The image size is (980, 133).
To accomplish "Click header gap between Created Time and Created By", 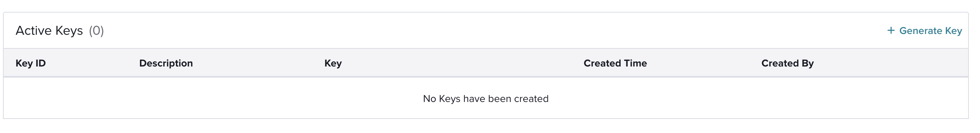I will (704, 63).
